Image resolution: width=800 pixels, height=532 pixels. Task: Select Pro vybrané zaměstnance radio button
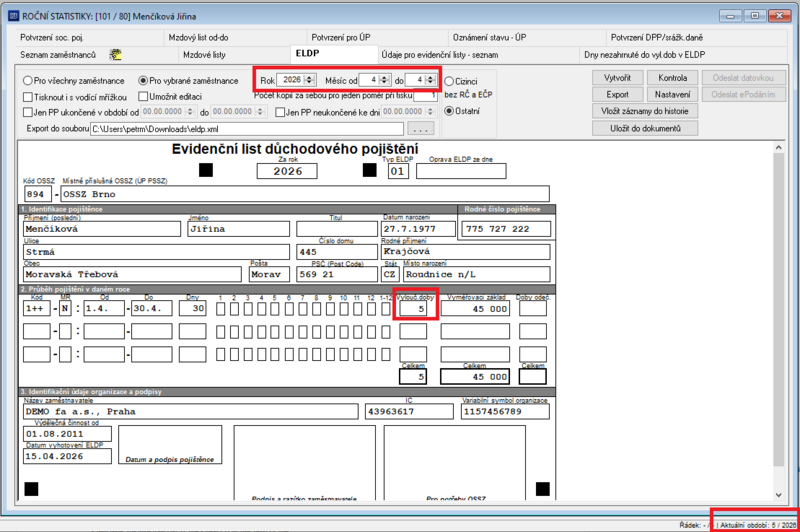click(143, 81)
